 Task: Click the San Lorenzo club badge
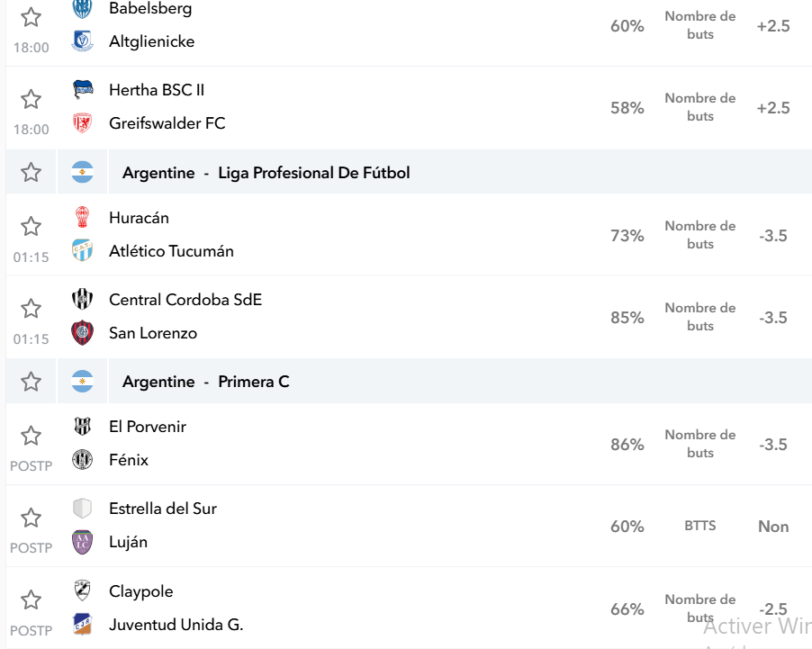[x=82, y=332]
